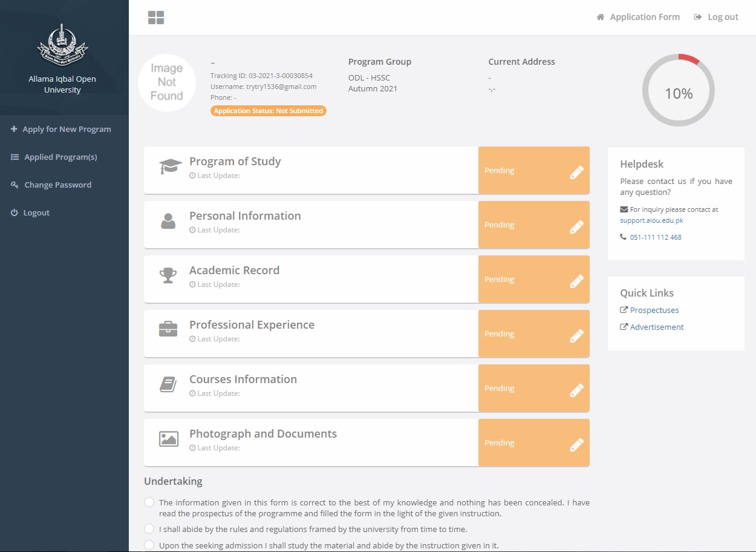Click the Undertaking heading

point(173,482)
